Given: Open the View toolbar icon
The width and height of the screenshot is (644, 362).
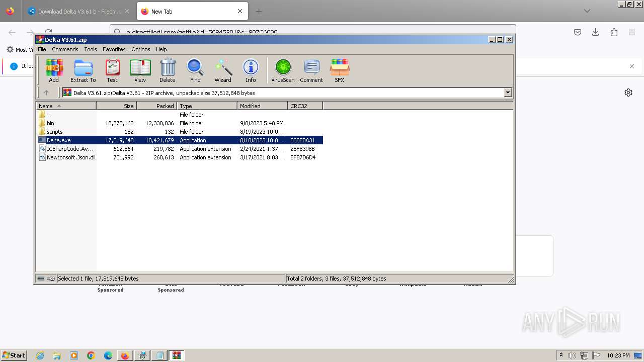Looking at the screenshot, I should coord(140,70).
